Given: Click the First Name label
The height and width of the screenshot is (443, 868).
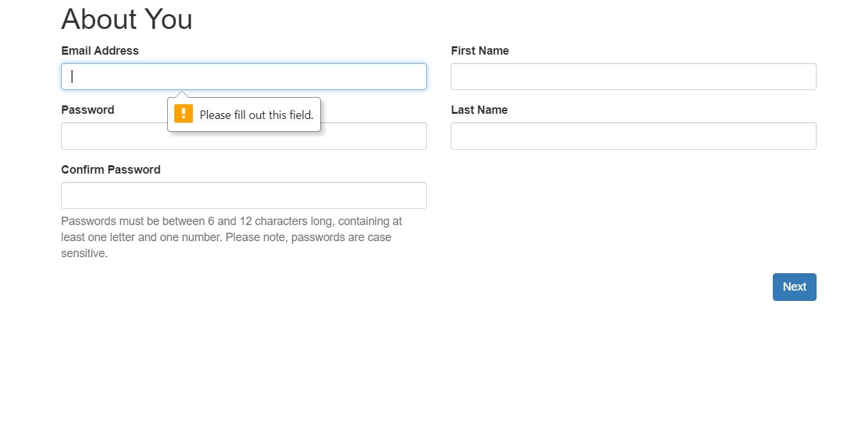Looking at the screenshot, I should click(480, 51).
